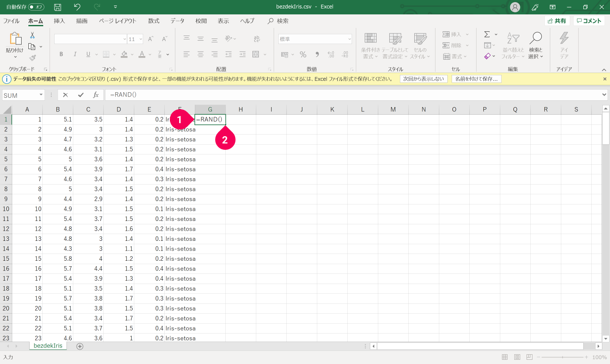The height and width of the screenshot is (364, 610).
Task: Align text left in cell
Action: [x=186, y=54]
